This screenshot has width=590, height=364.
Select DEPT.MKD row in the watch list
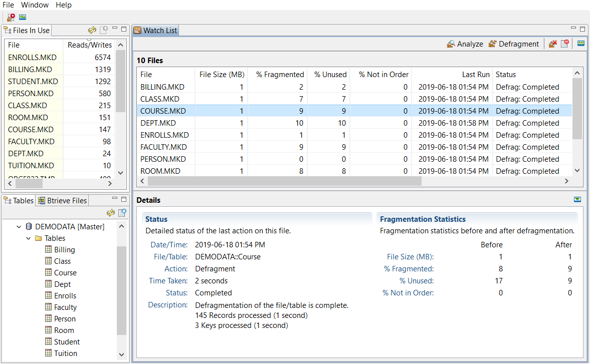click(x=354, y=123)
